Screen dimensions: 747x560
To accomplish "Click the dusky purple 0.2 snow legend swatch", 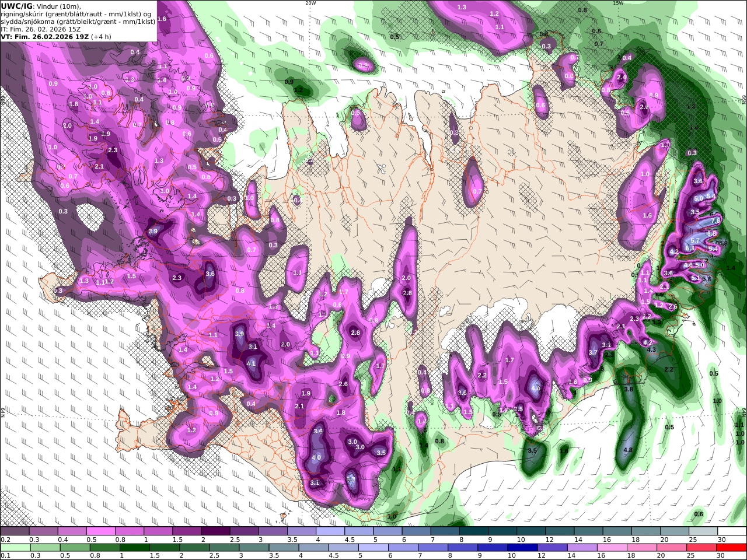I will (x=15, y=531).
